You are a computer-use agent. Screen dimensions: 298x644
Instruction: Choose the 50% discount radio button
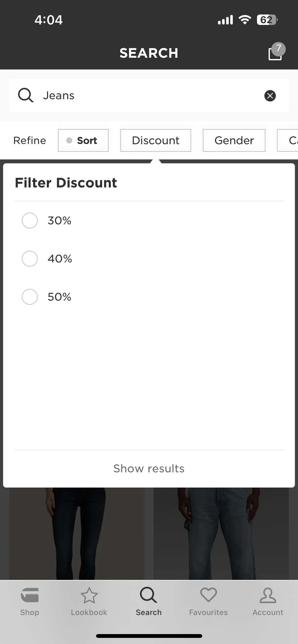30,297
